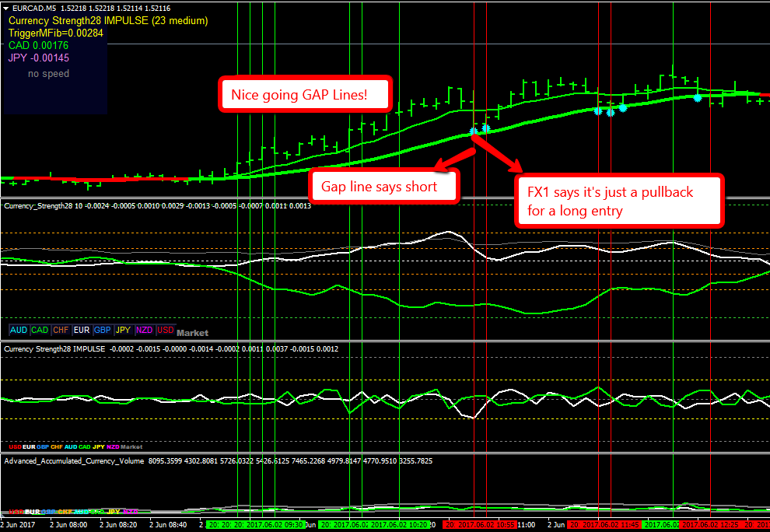The width and height of the screenshot is (770, 532).
Task: Click the 2017.06.02 11:45 red time marker
Action: coord(611,525)
